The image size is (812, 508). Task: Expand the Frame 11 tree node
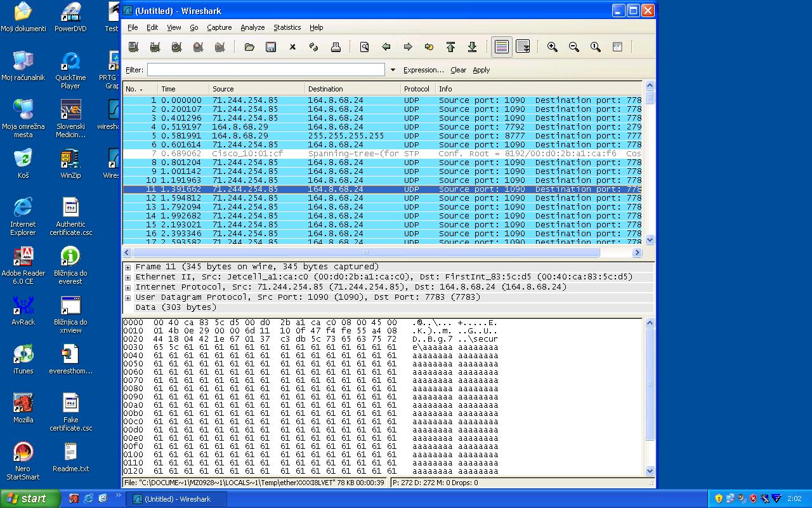(x=128, y=267)
